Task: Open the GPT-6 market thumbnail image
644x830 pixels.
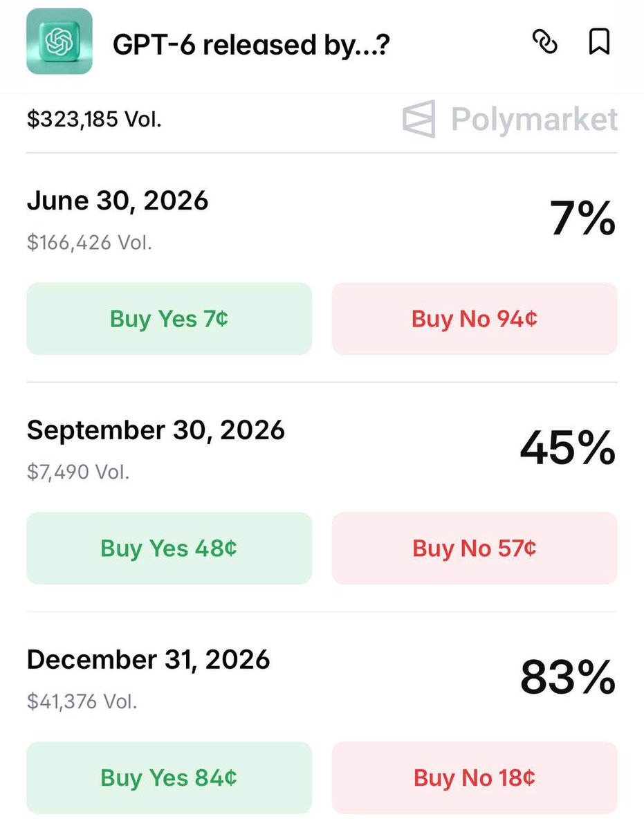Action: pyautogui.click(x=59, y=41)
